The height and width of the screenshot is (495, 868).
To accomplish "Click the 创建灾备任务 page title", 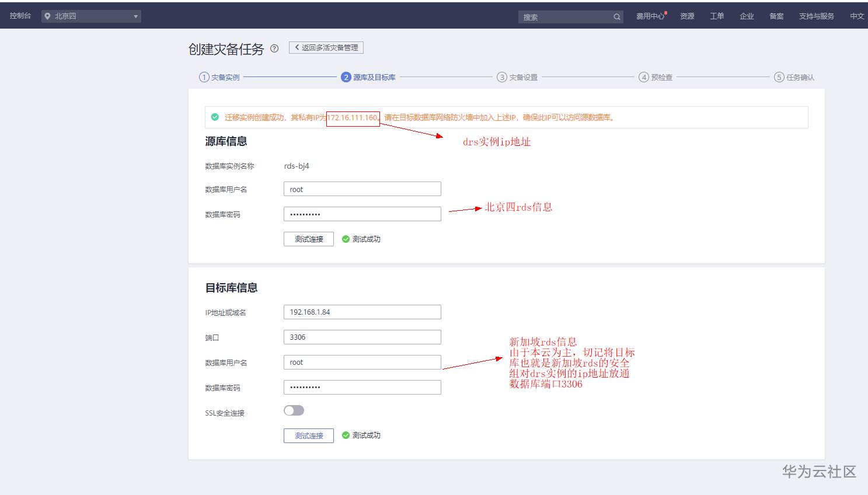I will 226,49.
